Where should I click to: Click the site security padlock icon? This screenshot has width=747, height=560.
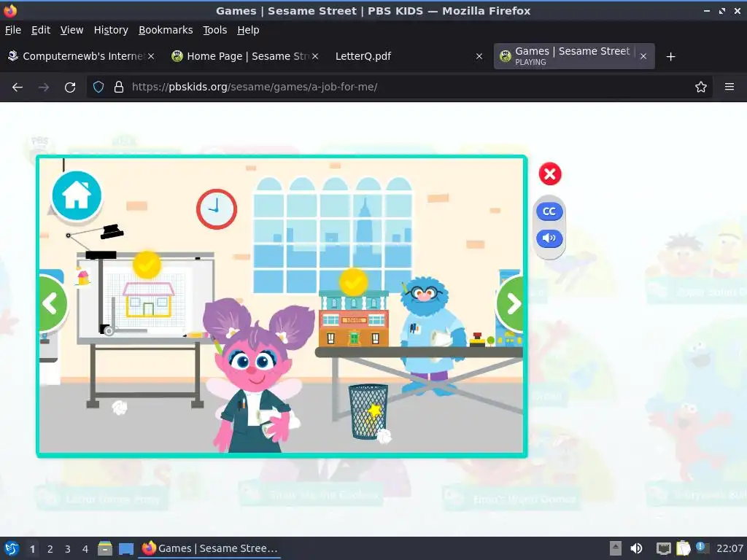coord(119,87)
